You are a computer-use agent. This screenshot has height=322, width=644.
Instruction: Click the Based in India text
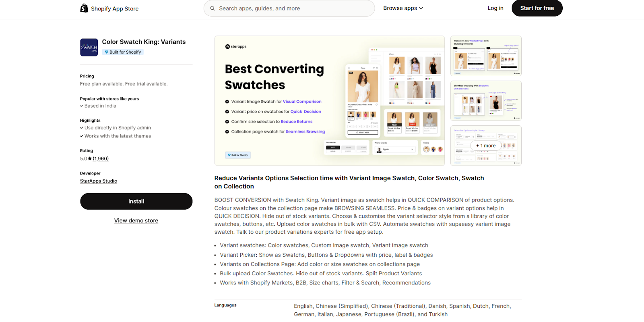(x=100, y=106)
